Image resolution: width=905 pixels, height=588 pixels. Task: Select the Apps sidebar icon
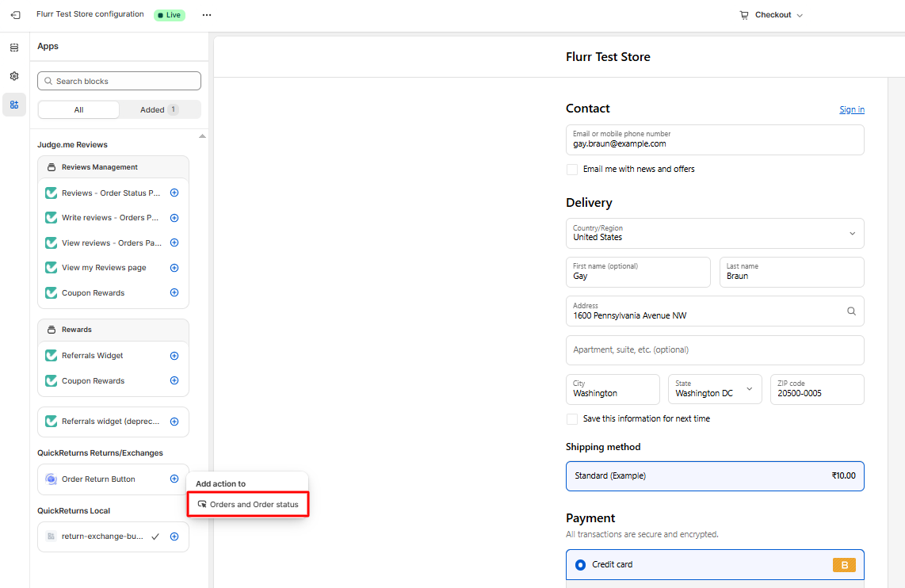pyautogui.click(x=14, y=105)
